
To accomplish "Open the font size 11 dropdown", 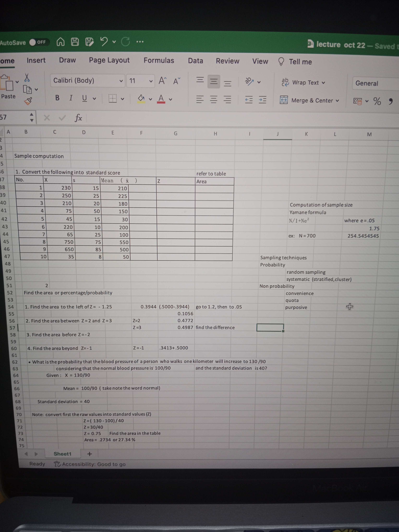I will point(151,81).
